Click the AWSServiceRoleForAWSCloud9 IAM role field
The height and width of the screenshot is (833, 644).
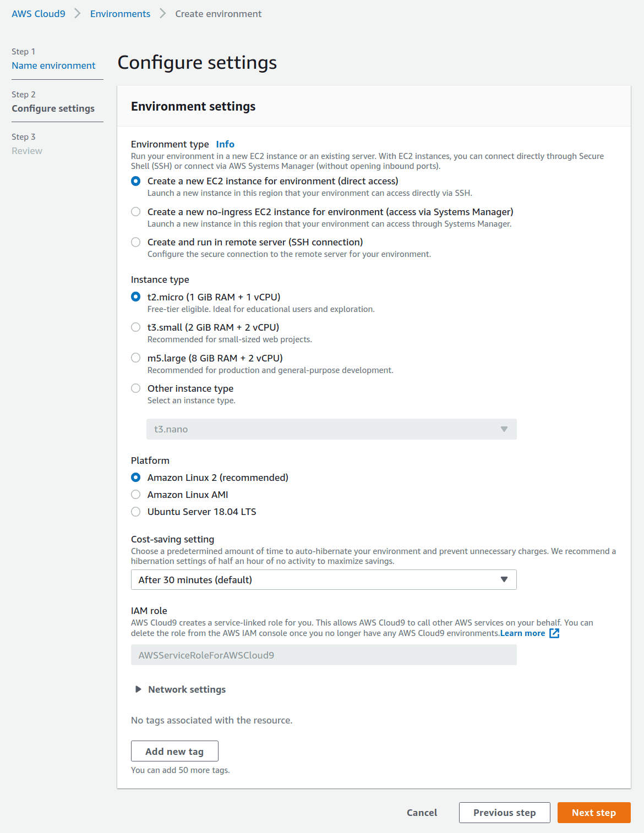pos(324,655)
